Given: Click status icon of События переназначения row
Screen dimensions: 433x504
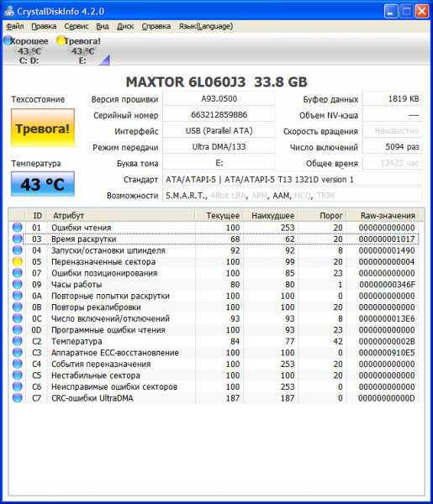Looking at the screenshot, I should pyautogui.click(x=18, y=364).
